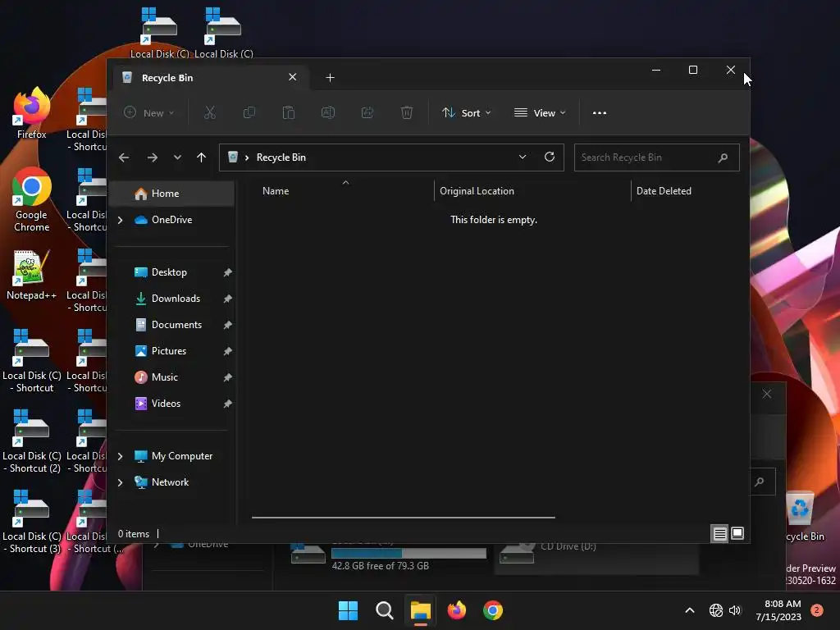Expand Network tree node
840x630 pixels.
(x=121, y=482)
